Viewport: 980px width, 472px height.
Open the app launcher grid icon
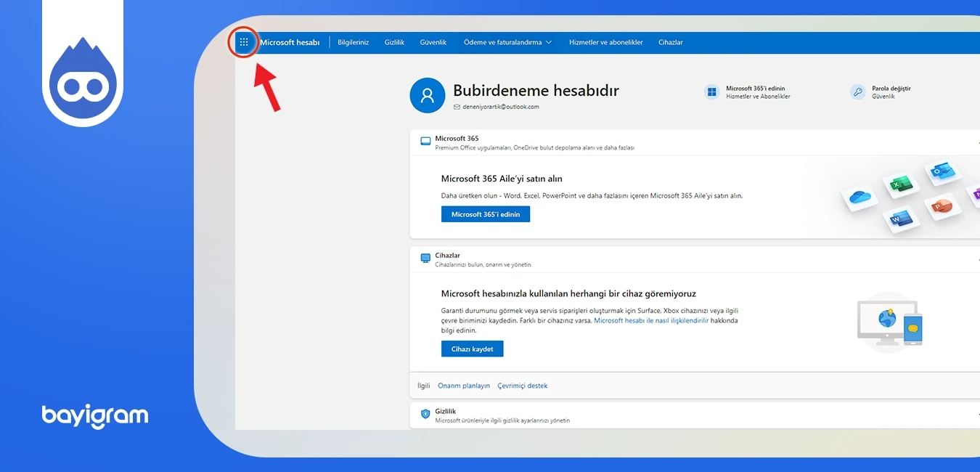pyautogui.click(x=244, y=42)
